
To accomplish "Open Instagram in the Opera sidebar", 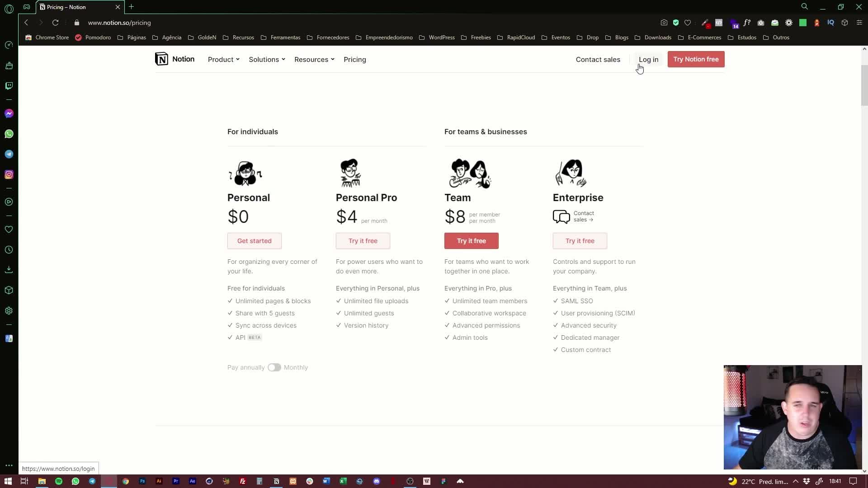I will pyautogui.click(x=9, y=174).
